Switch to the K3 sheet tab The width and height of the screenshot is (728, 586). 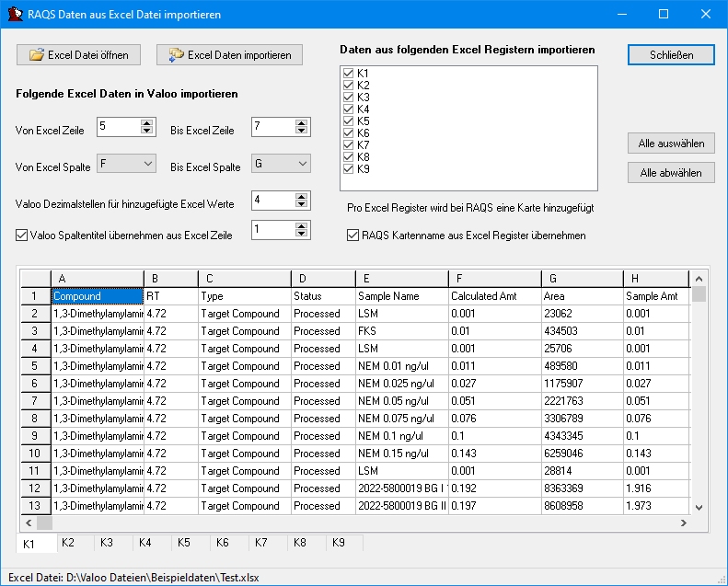tap(106, 543)
